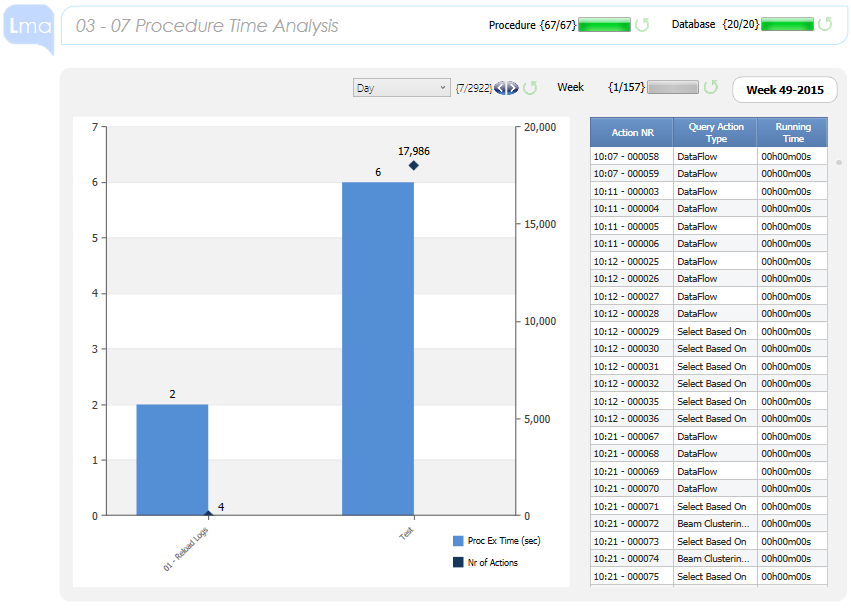Image resolution: width=851 pixels, height=609 pixels.
Task: Click the Procedure progress bar
Action: tap(604, 26)
